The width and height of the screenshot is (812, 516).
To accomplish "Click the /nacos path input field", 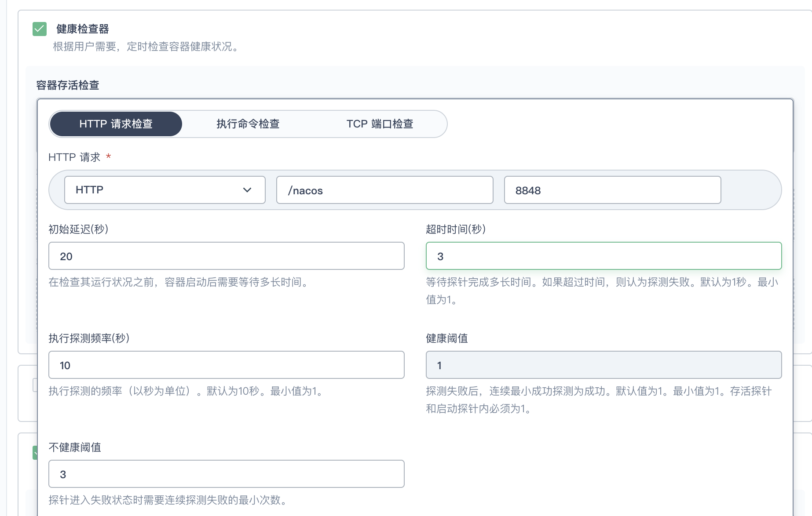I will [385, 190].
